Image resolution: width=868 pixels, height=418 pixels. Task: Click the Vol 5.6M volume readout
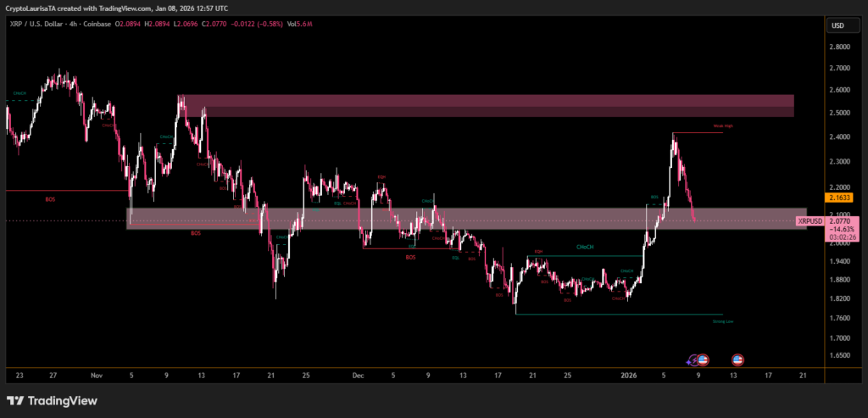click(298, 25)
